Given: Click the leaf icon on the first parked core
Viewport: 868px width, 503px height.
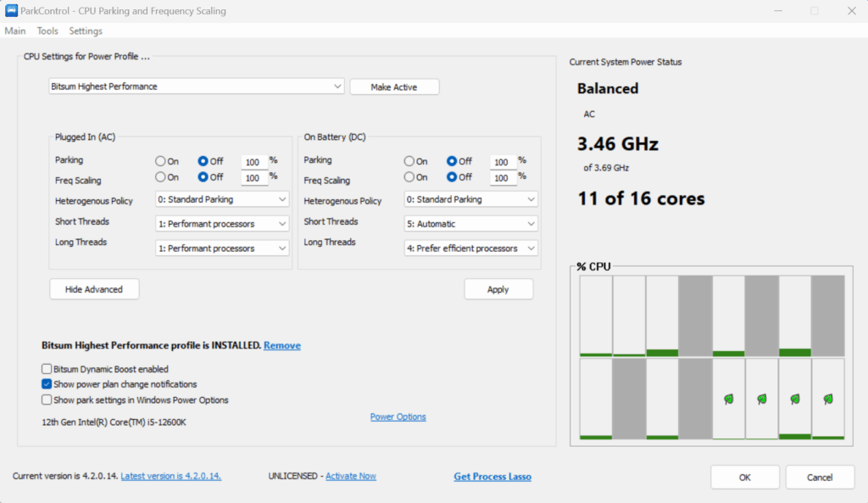Looking at the screenshot, I should coord(727,397).
